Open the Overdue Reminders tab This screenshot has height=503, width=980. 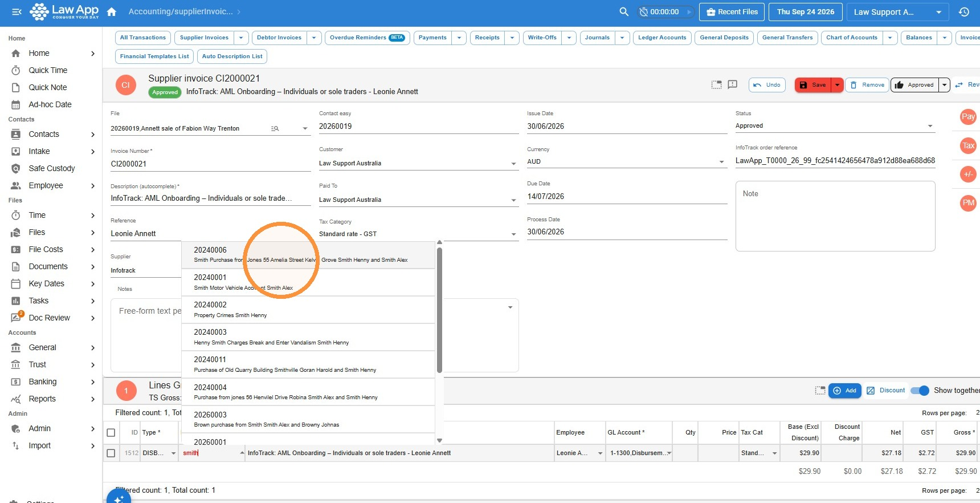pos(367,38)
